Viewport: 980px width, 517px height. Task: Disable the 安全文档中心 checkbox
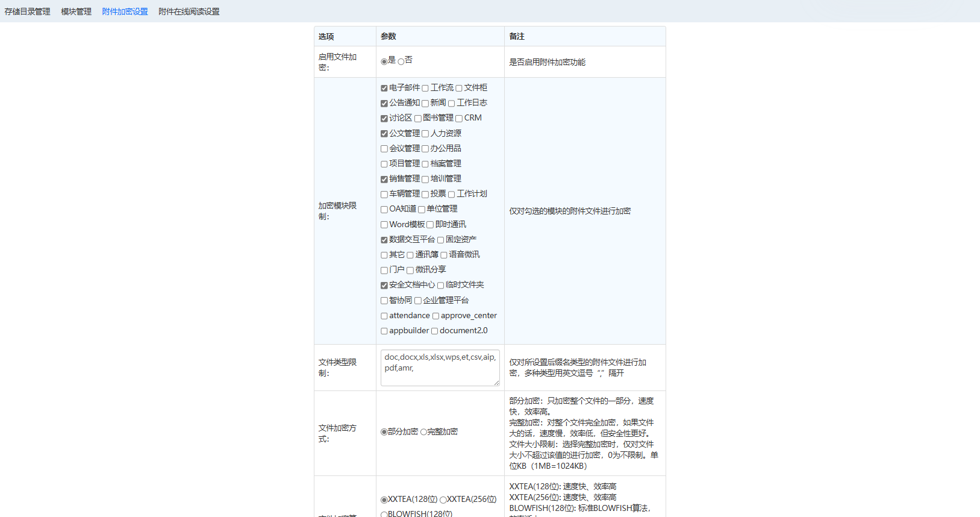(384, 286)
